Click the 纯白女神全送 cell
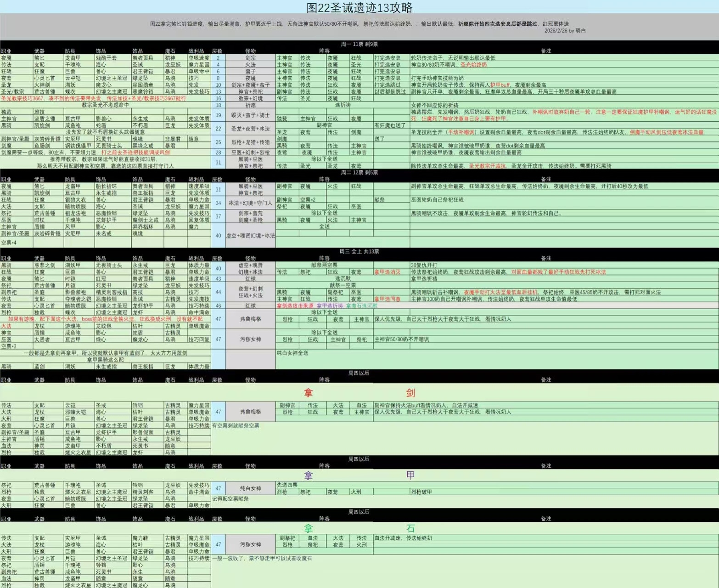 tap(292, 353)
